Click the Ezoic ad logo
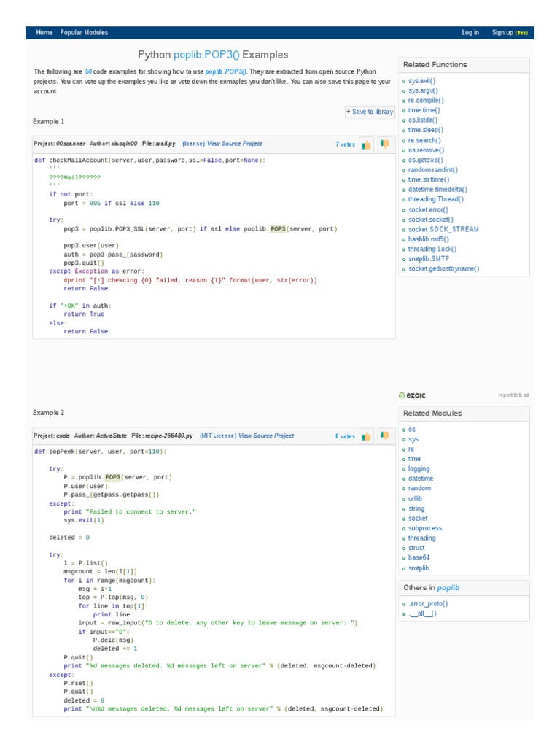 pyautogui.click(x=413, y=395)
